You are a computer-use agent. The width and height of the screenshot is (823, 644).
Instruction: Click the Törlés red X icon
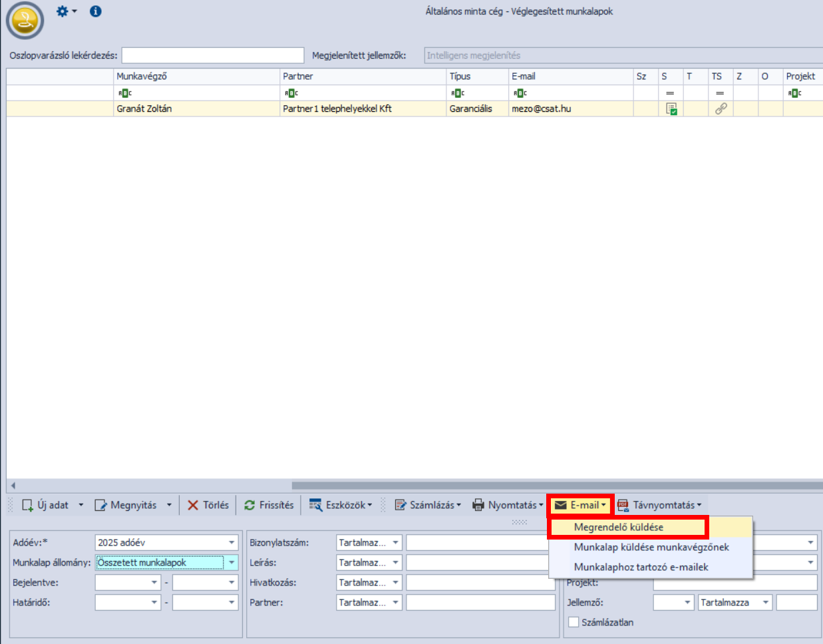click(193, 506)
